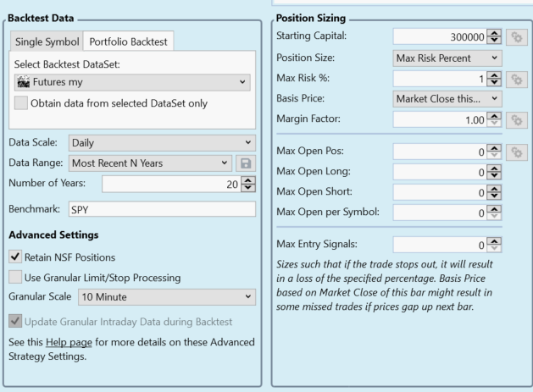Switch to the Single Symbol tab
This screenshot has width=533, height=392.
[45, 41]
